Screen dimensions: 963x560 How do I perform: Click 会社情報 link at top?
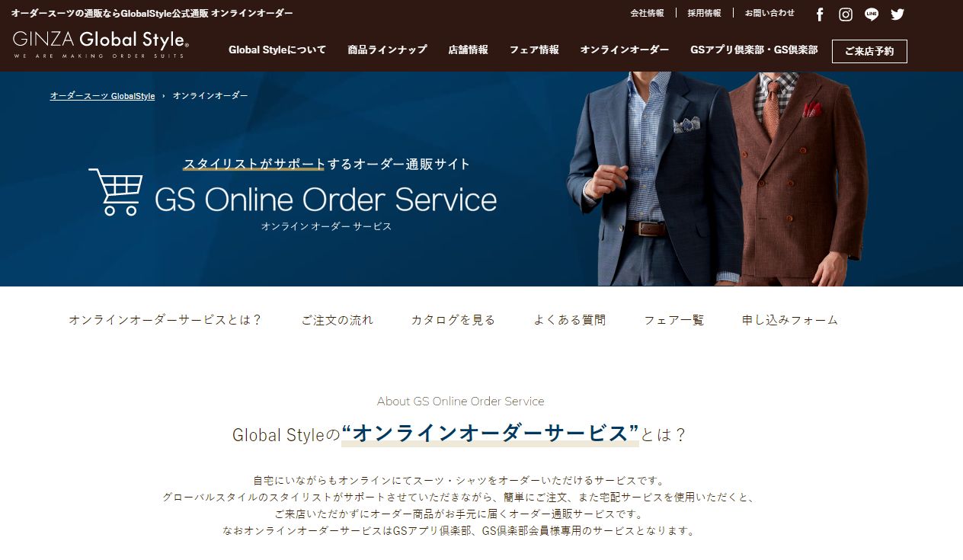(647, 13)
